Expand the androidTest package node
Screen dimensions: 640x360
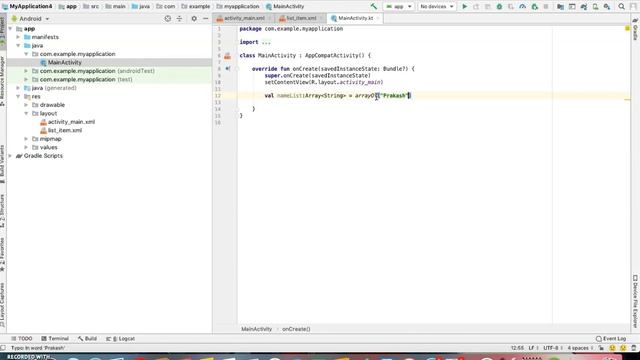pyautogui.click(x=26, y=71)
